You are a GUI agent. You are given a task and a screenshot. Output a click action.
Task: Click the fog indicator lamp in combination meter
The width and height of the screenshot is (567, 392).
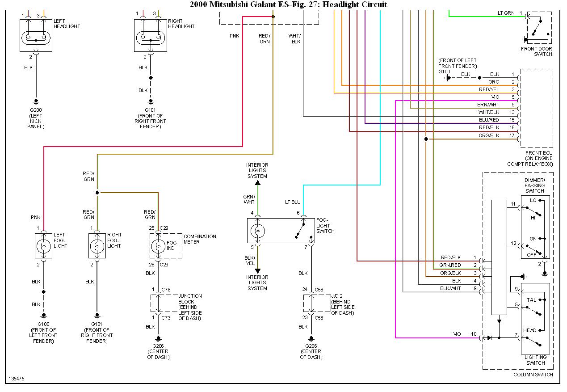[x=158, y=246]
